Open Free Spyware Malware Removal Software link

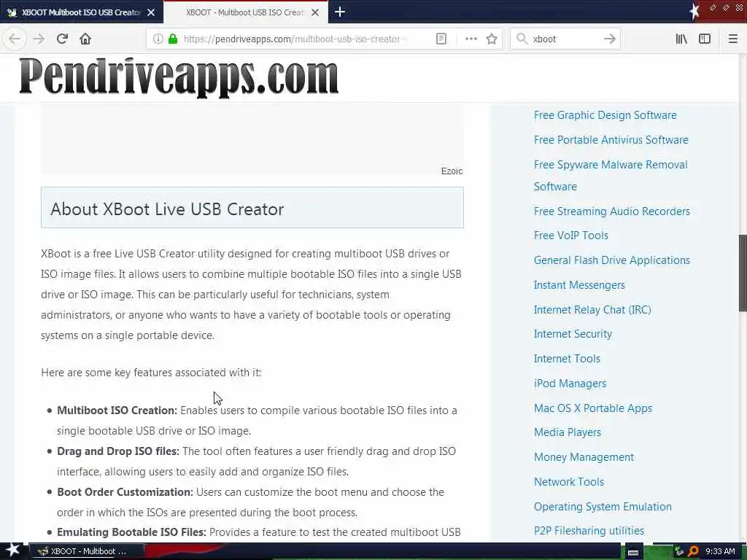(611, 176)
